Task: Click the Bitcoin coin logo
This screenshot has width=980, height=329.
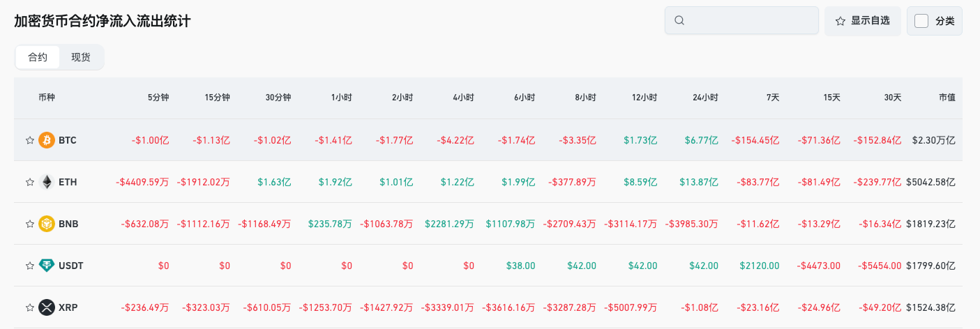Action: 47,140
